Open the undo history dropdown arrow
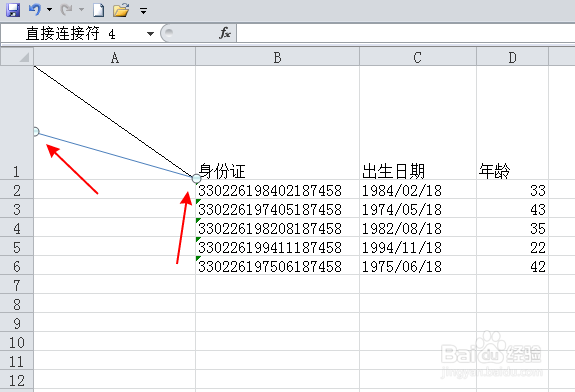575x392 pixels. (x=49, y=10)
